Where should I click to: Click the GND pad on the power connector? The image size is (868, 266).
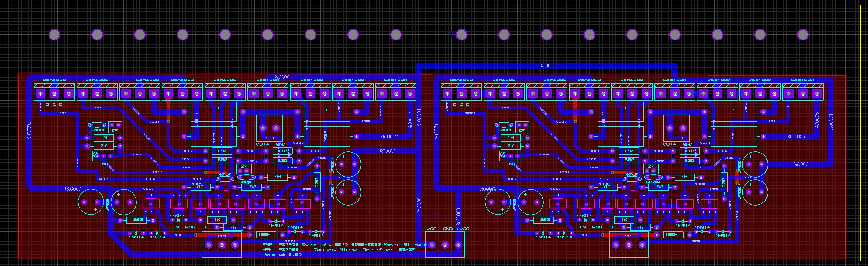[445, 245]
